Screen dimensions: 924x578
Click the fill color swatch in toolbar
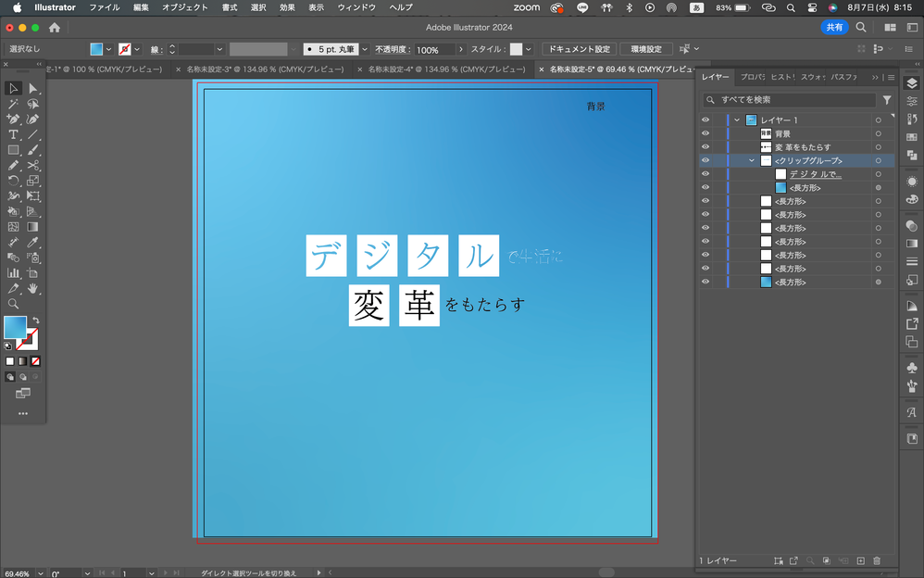click(15, 327)
